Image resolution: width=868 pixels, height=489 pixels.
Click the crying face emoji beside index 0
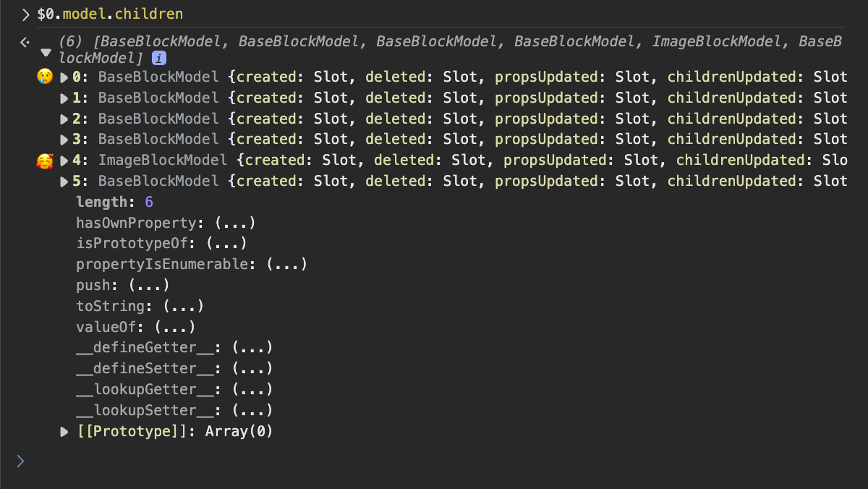point(45,76)
